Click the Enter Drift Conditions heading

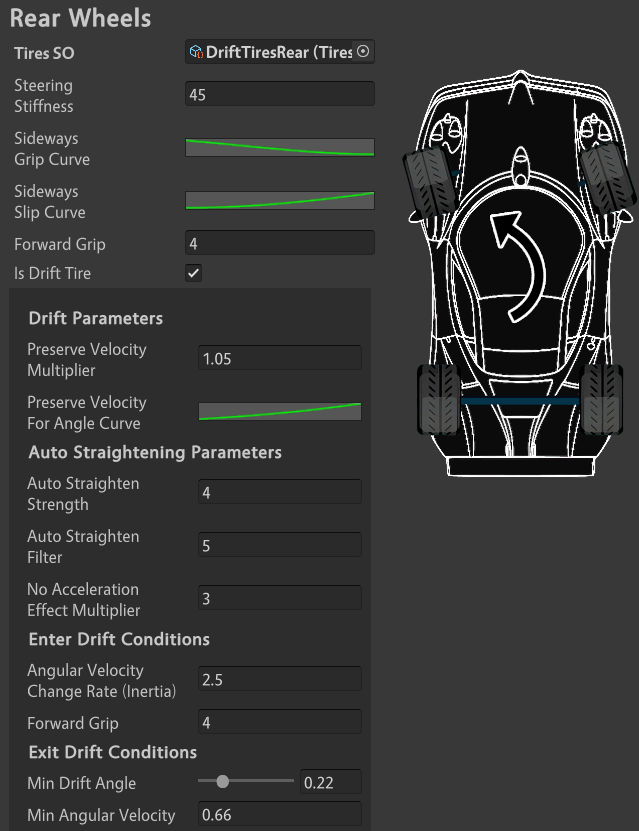click(x=119, y=639)
